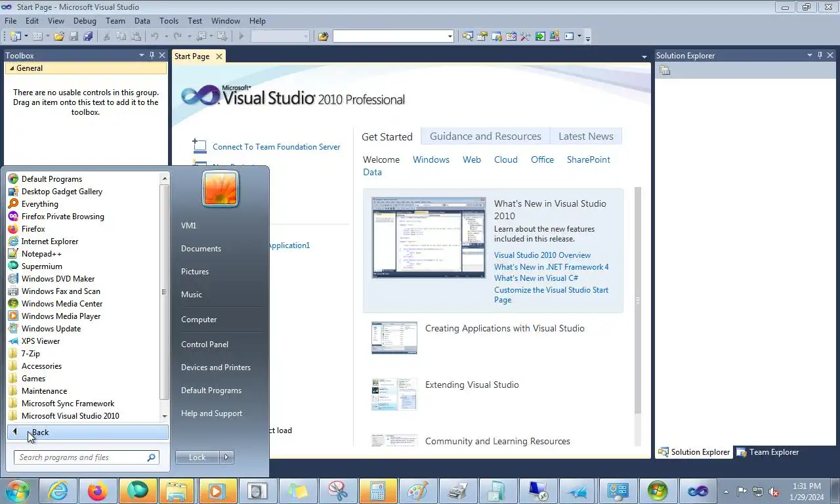Viewport: 840px width, 504px height.
Task: Click the Snipping Tool taskbar icon
Action: tap(337, 491)
